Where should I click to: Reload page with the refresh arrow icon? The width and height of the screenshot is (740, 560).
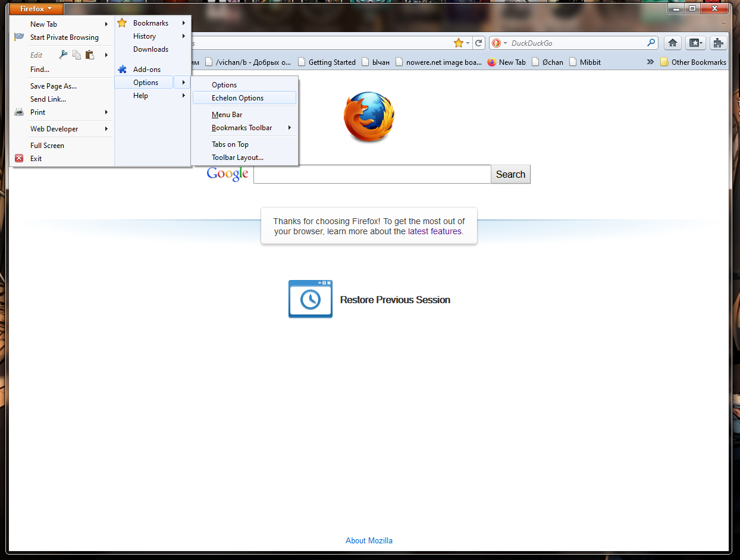[x=478, y=43]
